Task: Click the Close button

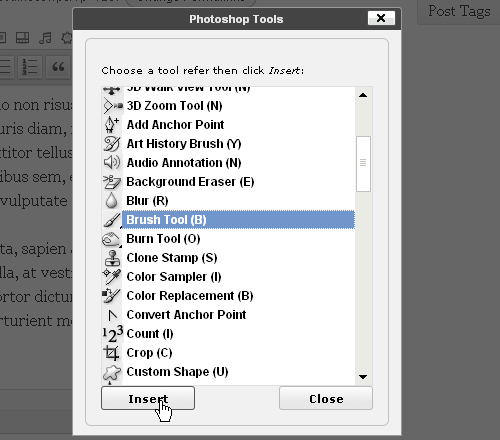Action: [x=326, y=398]
